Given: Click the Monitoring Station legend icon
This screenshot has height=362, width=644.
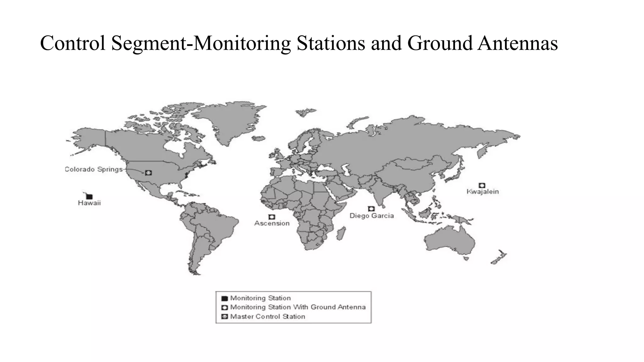Looking at the screenshot, I should pos(225,298).
